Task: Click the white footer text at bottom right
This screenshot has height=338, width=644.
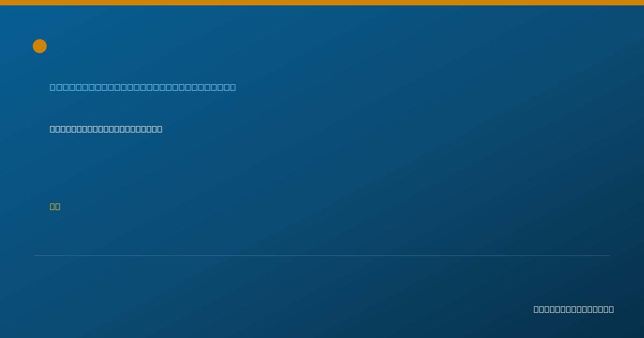Action: pos(574,309)
